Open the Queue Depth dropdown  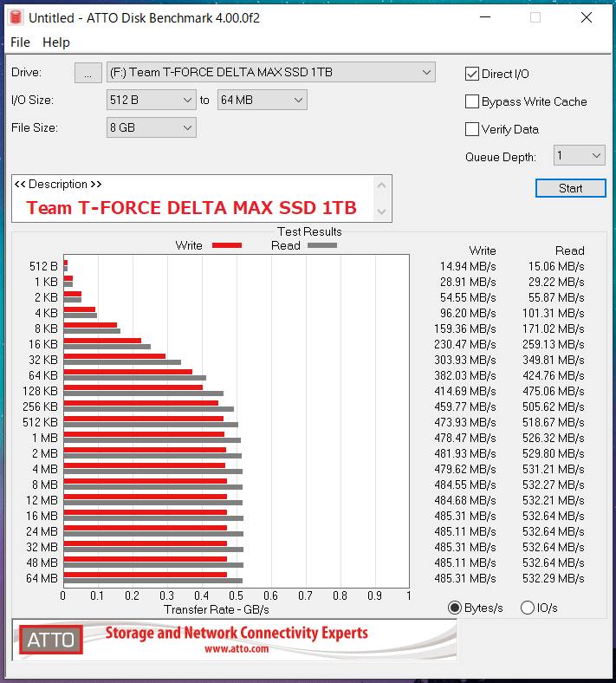579,155
